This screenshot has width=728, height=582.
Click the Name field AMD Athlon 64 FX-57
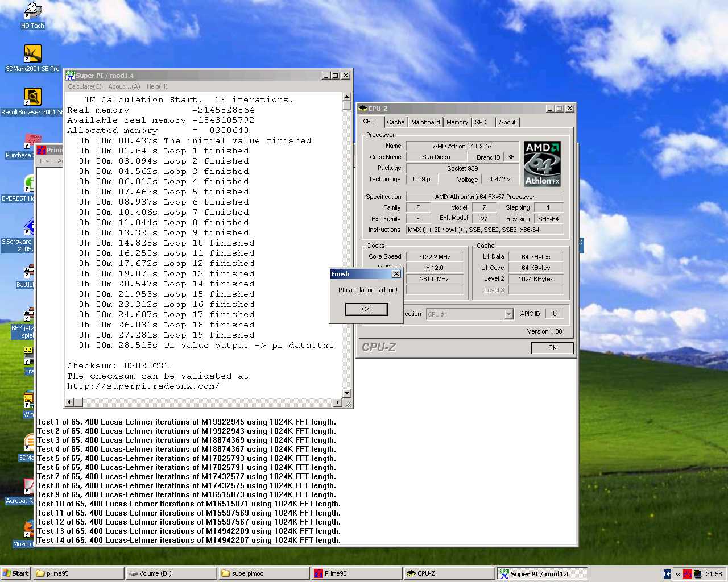[x=462, y=146]
